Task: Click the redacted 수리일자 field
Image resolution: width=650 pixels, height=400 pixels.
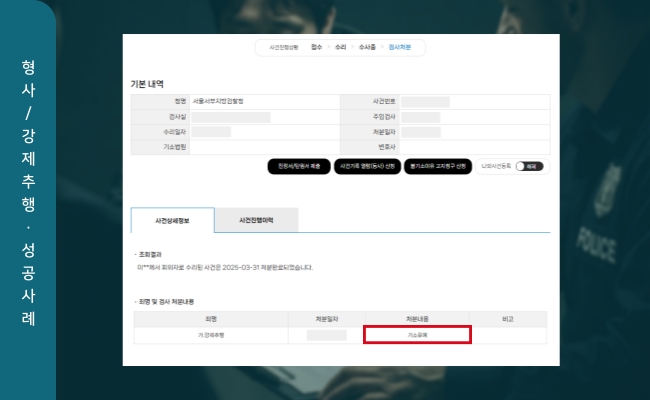Action: click(x=211, y=132)
